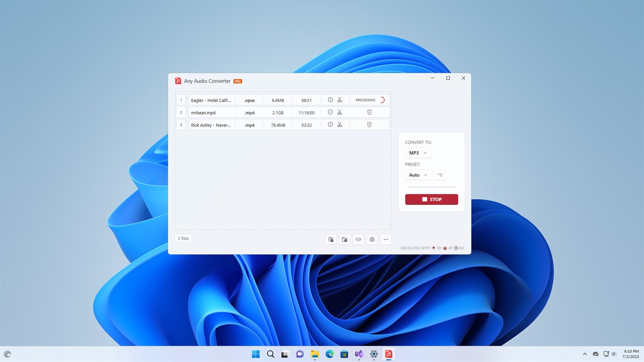Open Any Audio Converter from the taskbar
The width and height of the screenshot is (644, 362).
tap(388, 354)
